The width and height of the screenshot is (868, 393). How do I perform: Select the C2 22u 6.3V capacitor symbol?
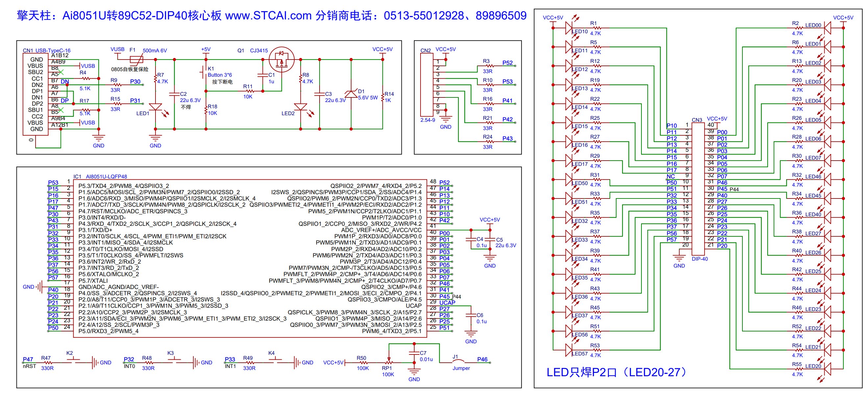pyautogui.click(x=174, y=94)
